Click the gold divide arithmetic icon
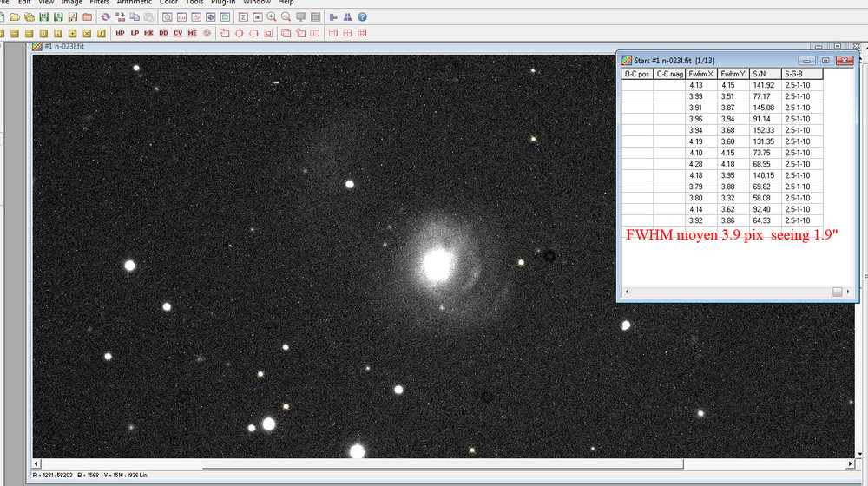Image resolution: width=868 pixels, height=486 pixels. pos(29,33)
